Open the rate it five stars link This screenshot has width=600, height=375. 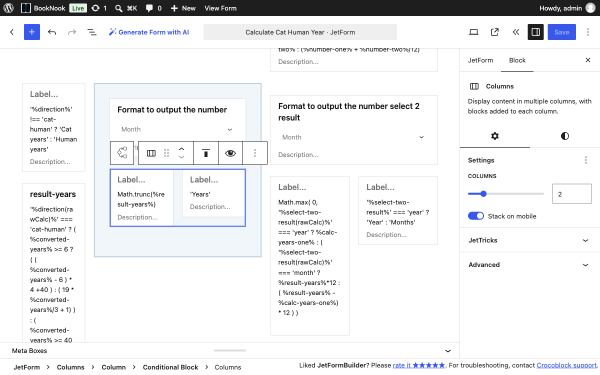coord(419,365)
